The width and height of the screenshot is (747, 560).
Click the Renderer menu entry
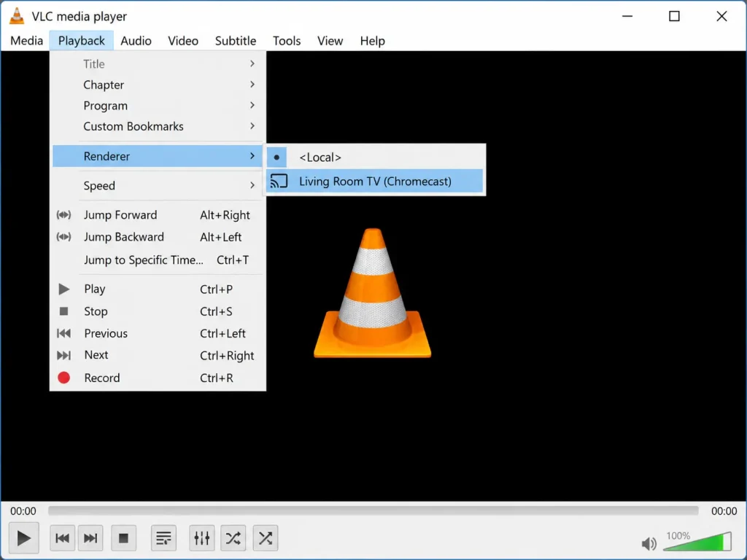(158, 156)
